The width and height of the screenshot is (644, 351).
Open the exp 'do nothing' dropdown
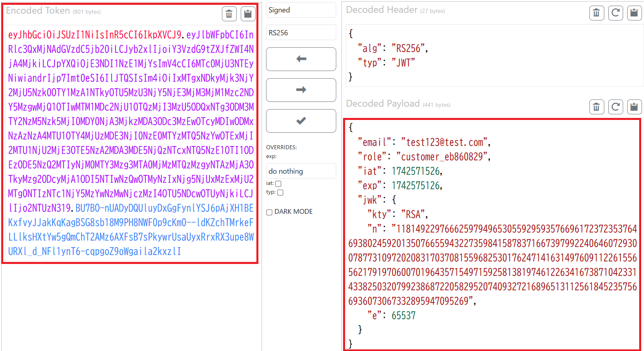301,171
